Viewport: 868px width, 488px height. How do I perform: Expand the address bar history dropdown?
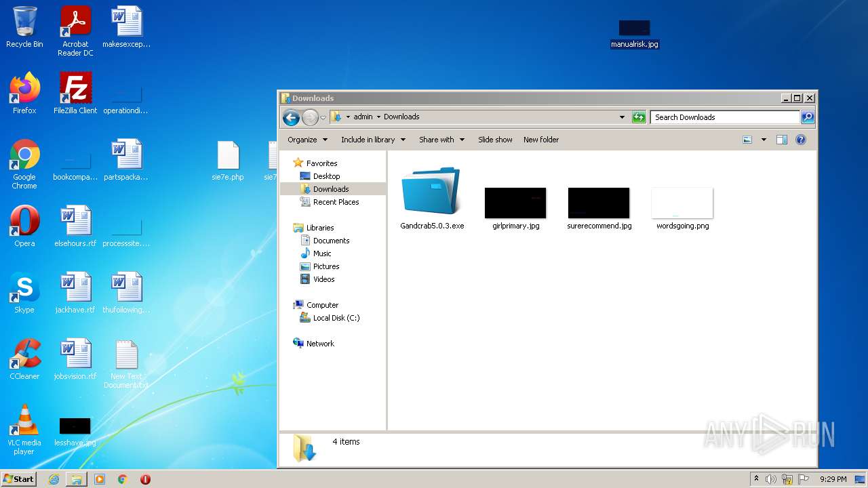pyautogui.click(x=622, y=117)
